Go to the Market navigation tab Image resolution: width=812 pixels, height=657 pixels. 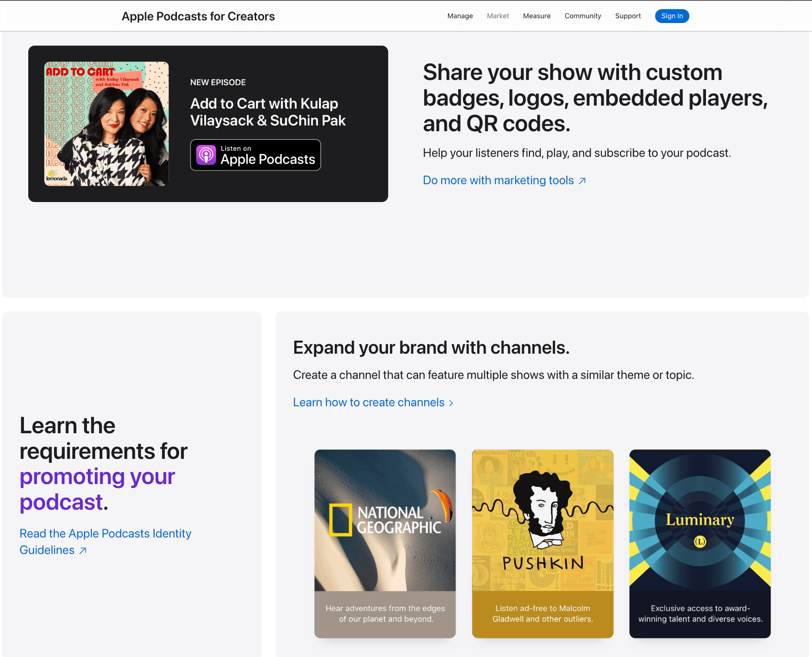coord(498,16)
